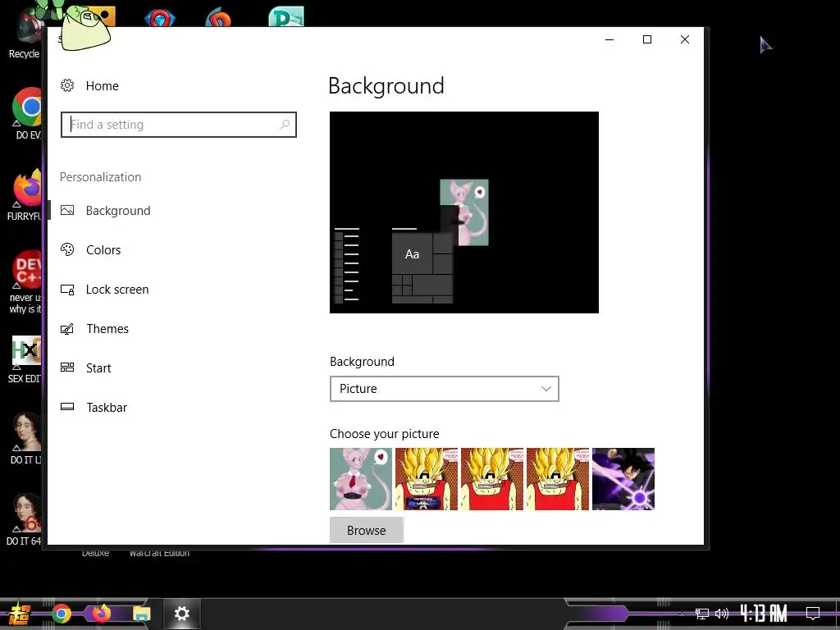The image size is (840, 630).
Task: Open Home in Settings sidebar
Action: click(102, 85)
